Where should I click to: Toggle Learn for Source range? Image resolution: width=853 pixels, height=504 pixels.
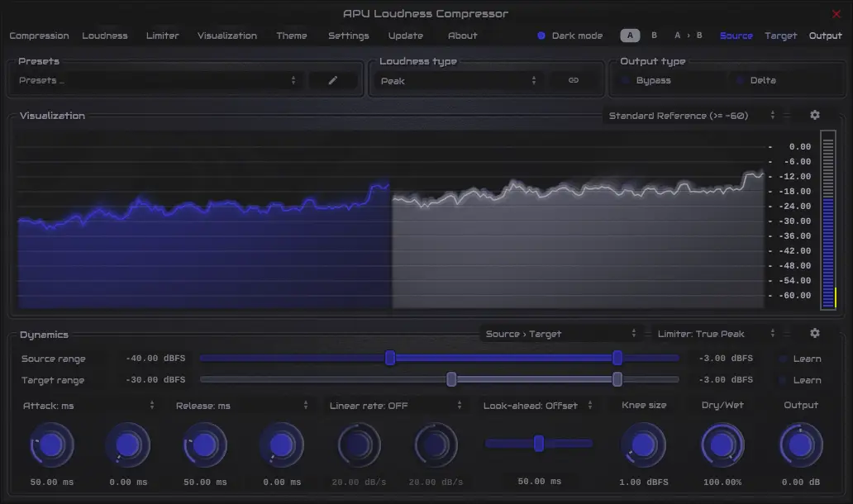(x=800, y=359)
